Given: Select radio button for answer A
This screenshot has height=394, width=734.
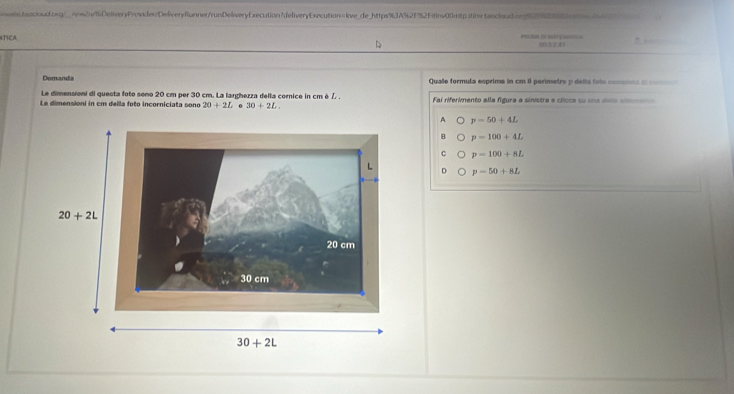Looking at the screenshot, I should [461, 120].
